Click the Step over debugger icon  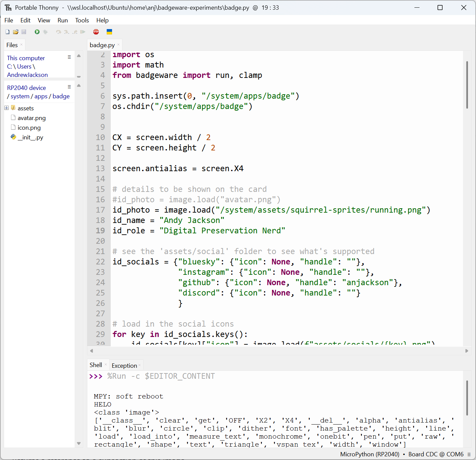point(59,32)
